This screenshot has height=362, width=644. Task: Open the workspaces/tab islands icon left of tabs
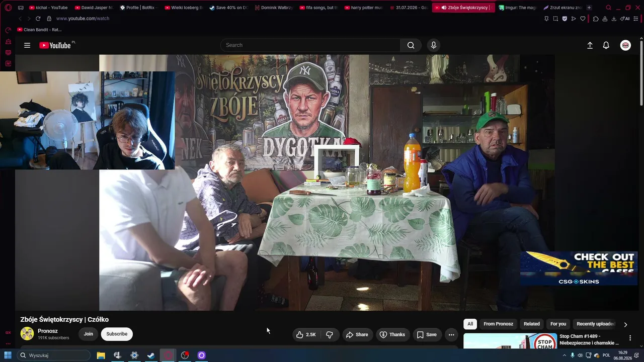21,8
